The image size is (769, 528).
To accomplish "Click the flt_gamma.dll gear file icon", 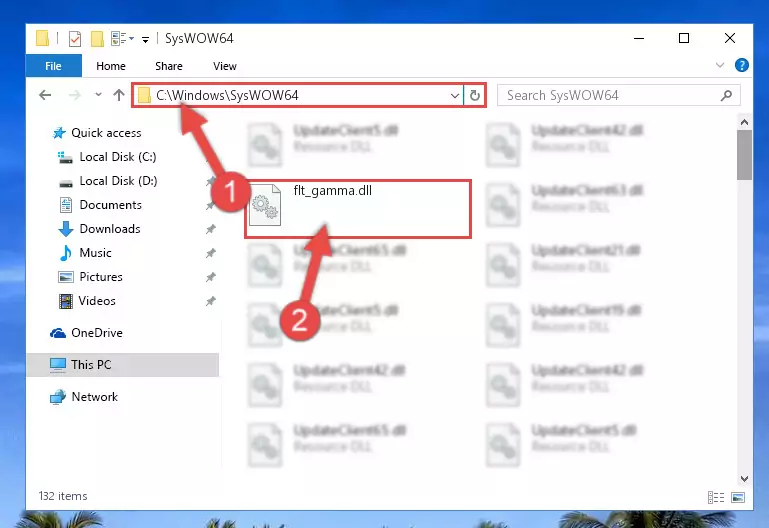I will click(265, 205).
